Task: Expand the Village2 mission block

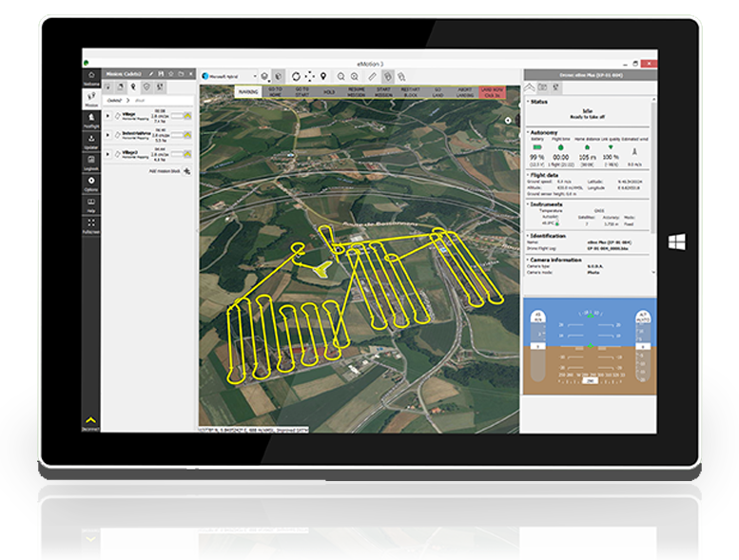Action: (x=107, y=154)
